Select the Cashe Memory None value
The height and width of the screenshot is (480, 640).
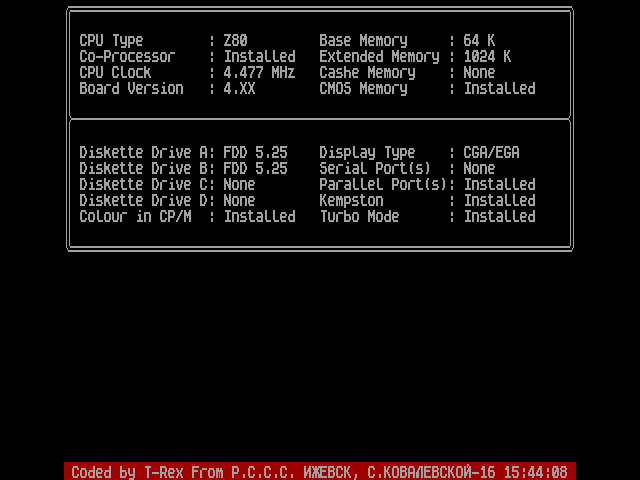479,73
